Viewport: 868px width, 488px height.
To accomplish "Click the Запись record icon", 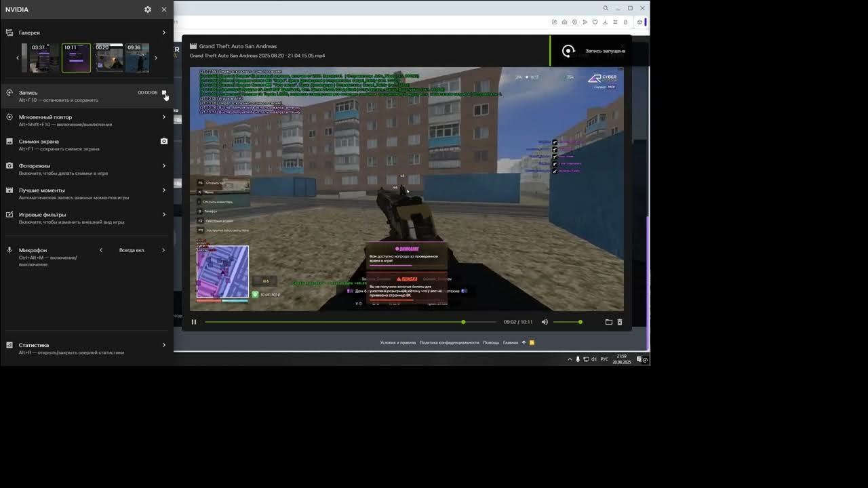I will click(x=9, y=93).
